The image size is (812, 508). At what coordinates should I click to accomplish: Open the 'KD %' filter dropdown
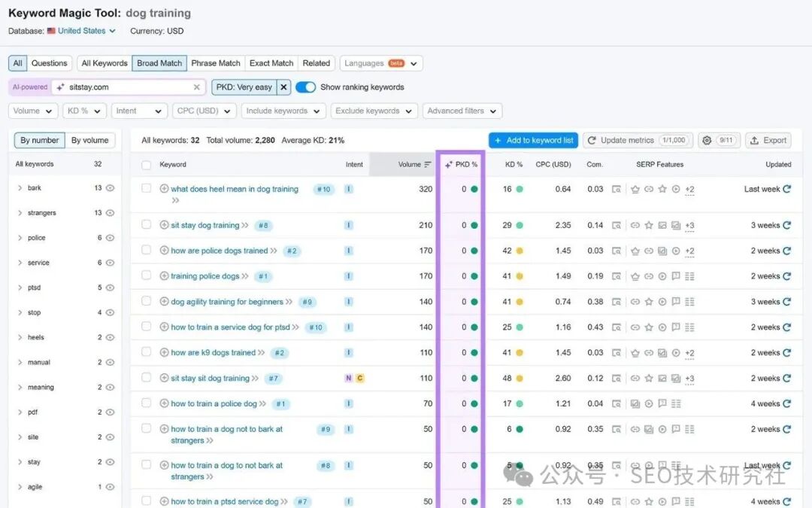[85, 111]
